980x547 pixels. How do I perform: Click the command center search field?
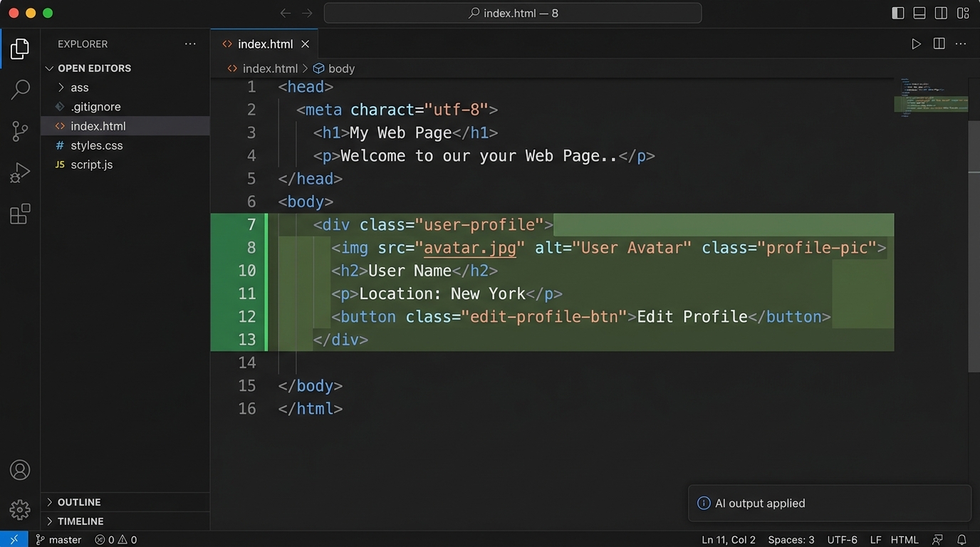click(512, 13)
